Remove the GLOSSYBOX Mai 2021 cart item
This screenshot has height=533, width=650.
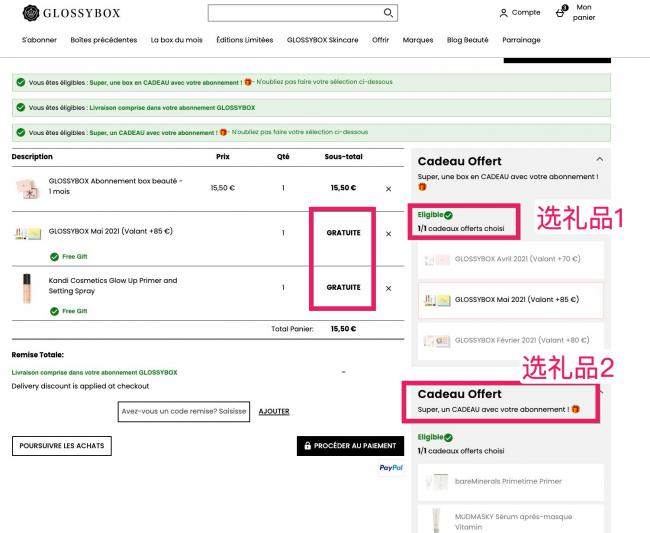(x=388, y=234)
